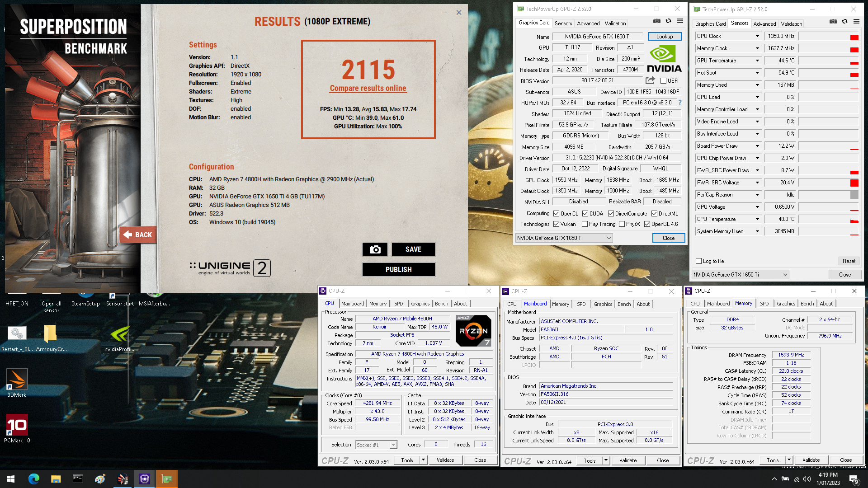Select the nvidiaProfil... desktop icon
This screenshot has width=868, height=488.
pos(120,338)
